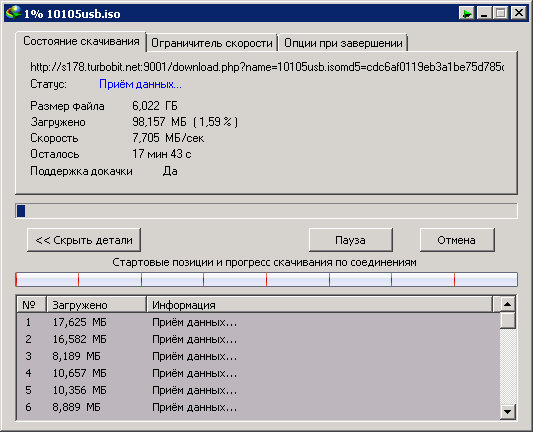Open the Опции при завершении tab
The width and height of the screenshot is (533, 432).
click(343, 43)
